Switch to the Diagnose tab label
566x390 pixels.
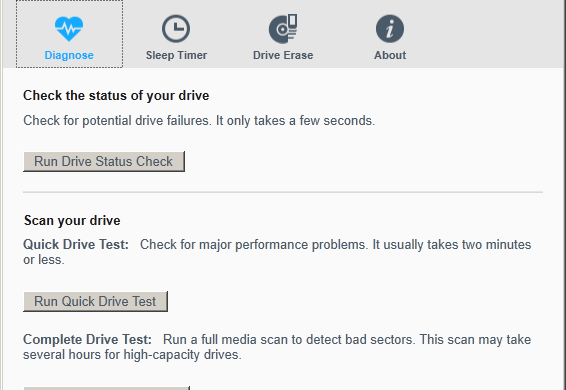click(69, 55)
